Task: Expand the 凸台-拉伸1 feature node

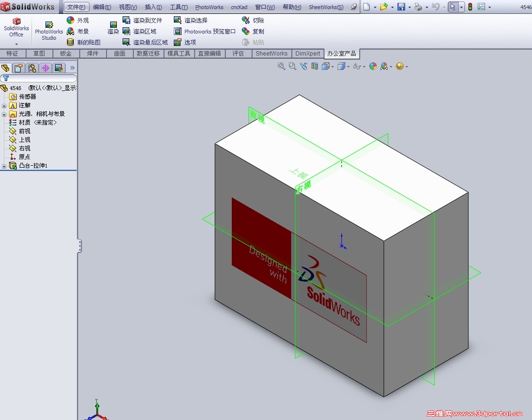Action: point(4,166)
